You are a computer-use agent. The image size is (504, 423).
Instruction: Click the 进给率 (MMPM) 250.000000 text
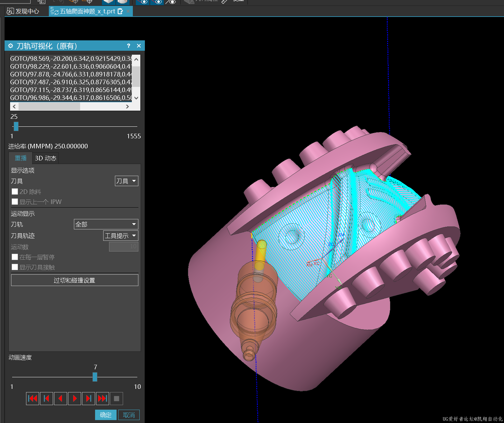48,146
